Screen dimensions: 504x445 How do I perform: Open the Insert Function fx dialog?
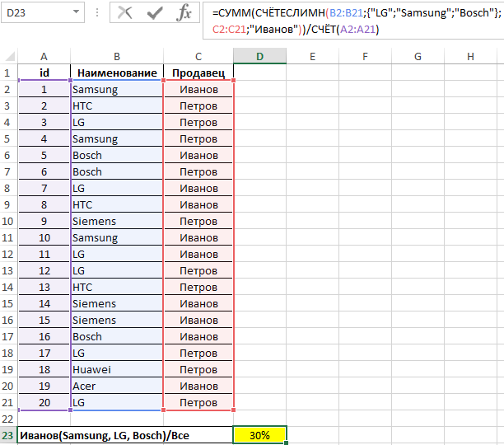coord(184,13)
